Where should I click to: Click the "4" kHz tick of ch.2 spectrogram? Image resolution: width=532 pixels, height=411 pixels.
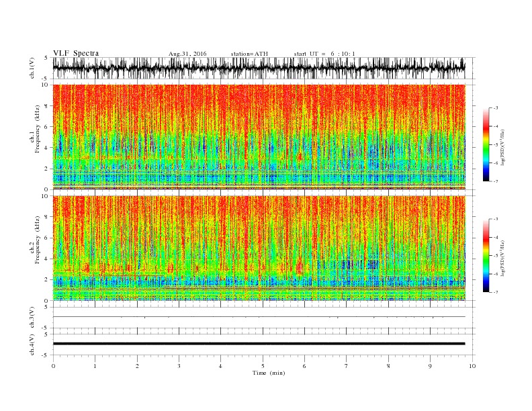click(x=47, y=259)
